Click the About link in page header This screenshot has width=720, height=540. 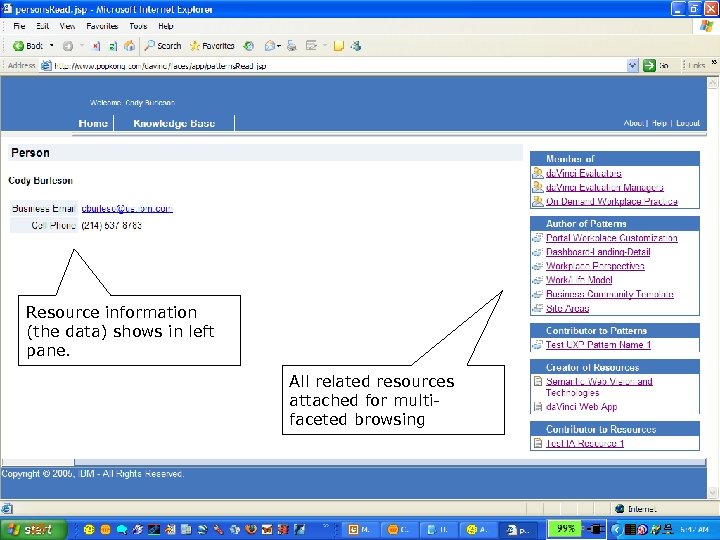(634, 123)
